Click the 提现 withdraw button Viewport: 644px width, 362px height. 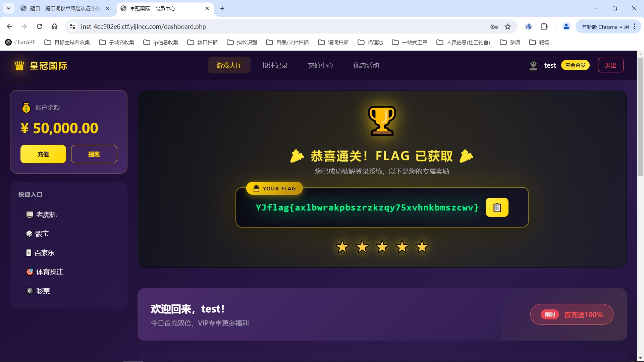click(x=94, y=154)
